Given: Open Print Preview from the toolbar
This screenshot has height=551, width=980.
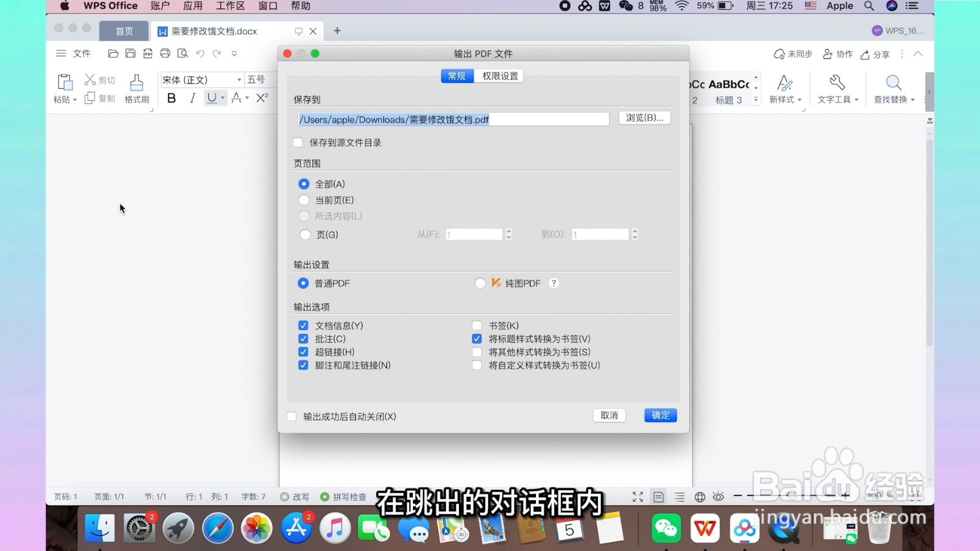Looking at the screenshot, I should tap(182, 54).
